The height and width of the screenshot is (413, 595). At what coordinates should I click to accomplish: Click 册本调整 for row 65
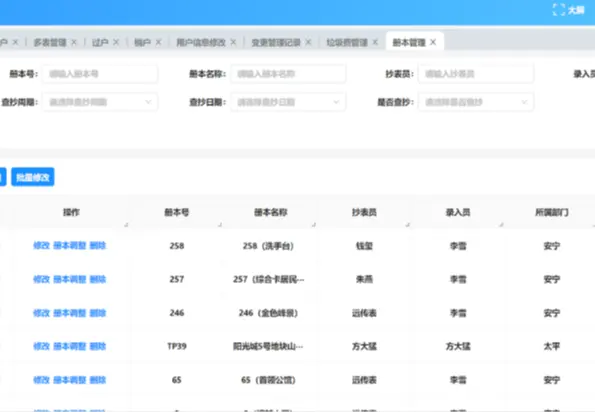pyautogui.click(x=69, y=380)
